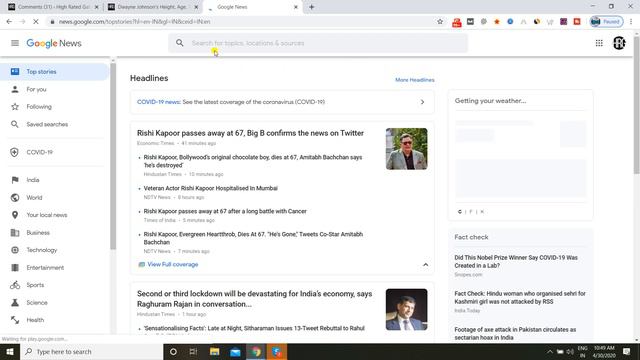Click the page vertical scrollbar
Viewport: 640px width, 360px height.
[636, 106]
